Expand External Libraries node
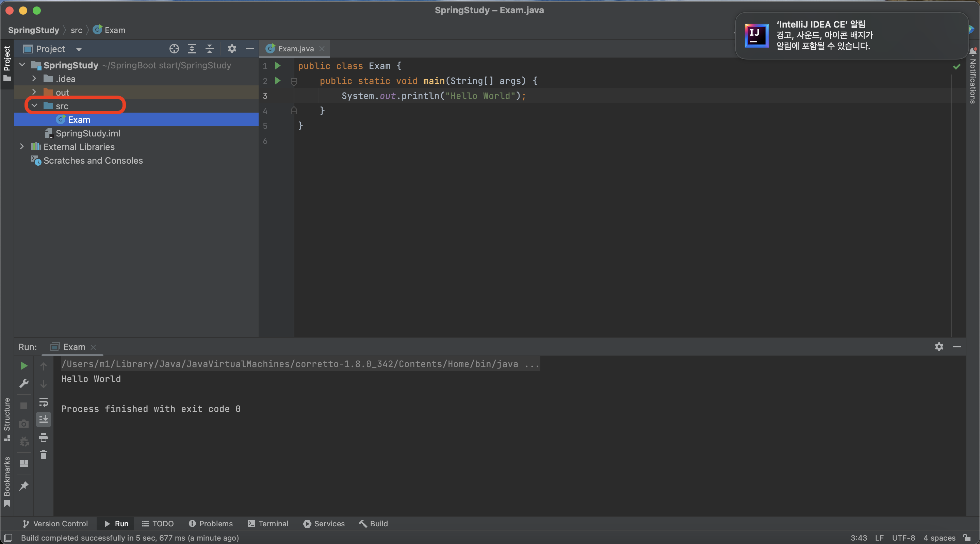 click(22, 146)
